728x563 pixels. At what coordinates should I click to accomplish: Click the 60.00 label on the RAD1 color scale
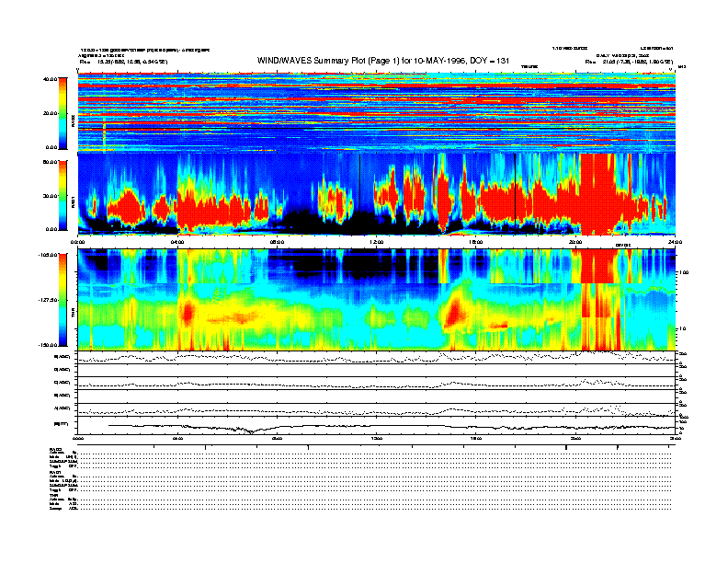pos(50,162)
